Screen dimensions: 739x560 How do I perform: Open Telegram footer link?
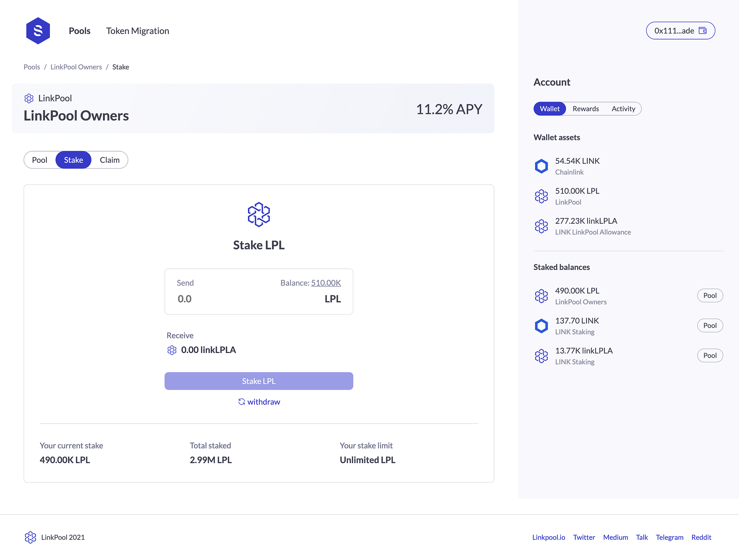(x=670, y=537)
